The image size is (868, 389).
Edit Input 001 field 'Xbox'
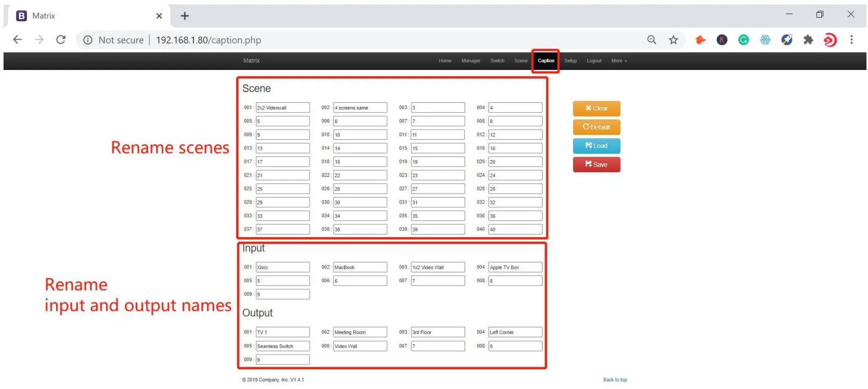click(x=282, y=267)
